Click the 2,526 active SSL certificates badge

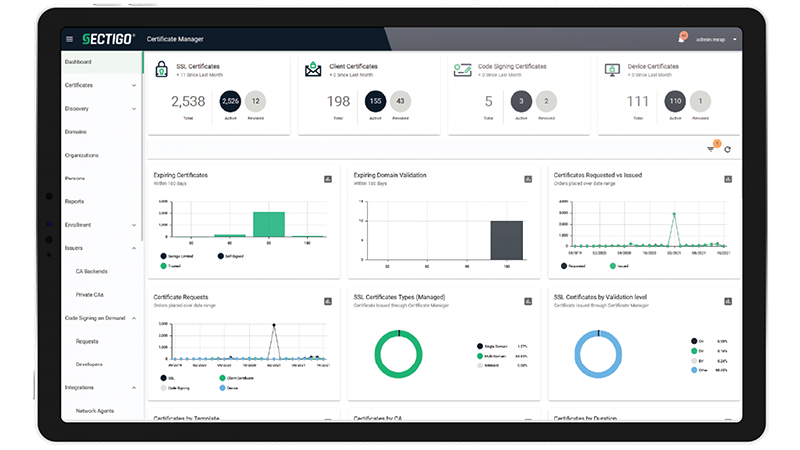coord(230,100)
